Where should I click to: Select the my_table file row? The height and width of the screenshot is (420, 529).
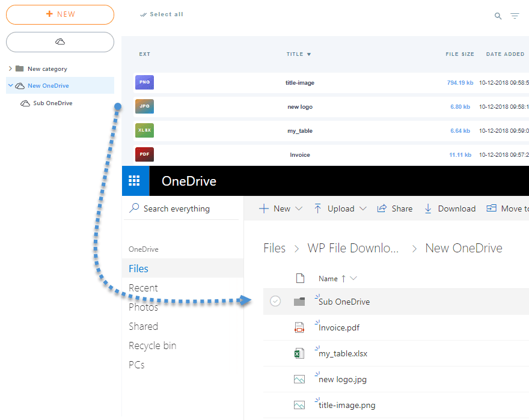click(x=331, y=130)
